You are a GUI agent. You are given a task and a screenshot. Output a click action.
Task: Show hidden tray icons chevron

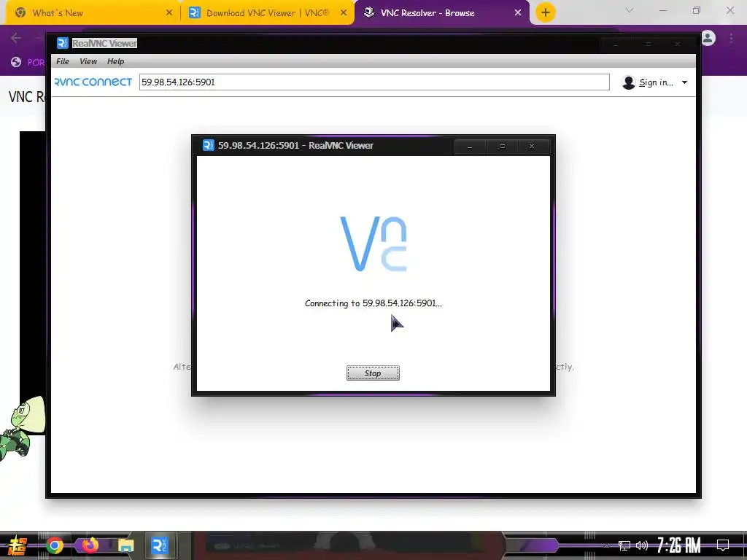606,545
